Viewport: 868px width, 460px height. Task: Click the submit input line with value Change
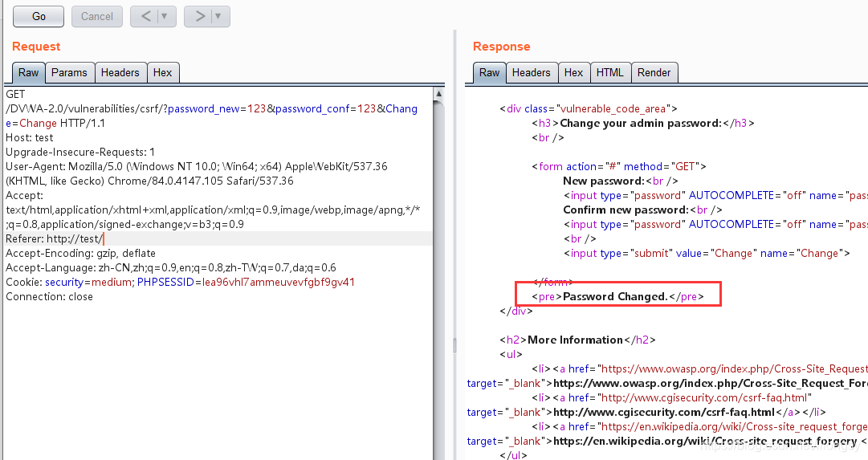pyautogui.click(x=707, y=254)
